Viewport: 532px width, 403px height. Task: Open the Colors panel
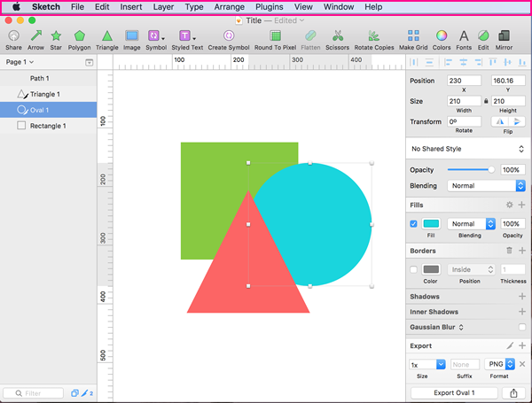pyautogui.click(x=442, y=36)
